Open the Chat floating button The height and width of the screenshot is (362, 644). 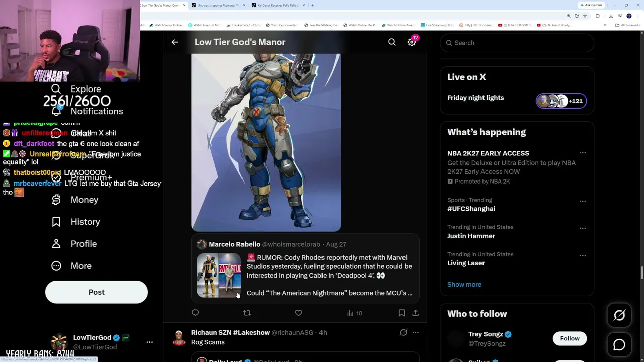pos(619,345)
